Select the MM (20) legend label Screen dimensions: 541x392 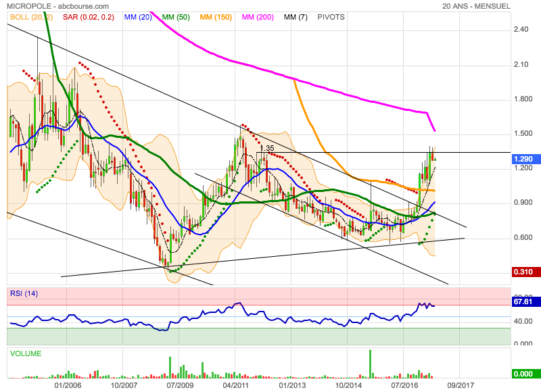tap(138, 18)
